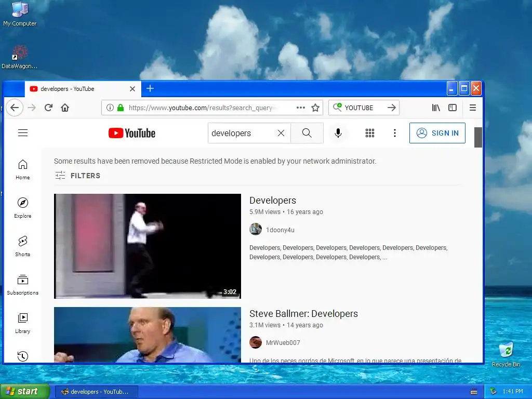Image resolution: width=532 pixels, height=399 pixels.
Task: Click the 1doony4u channel avatar
Action: pos(256,229)
